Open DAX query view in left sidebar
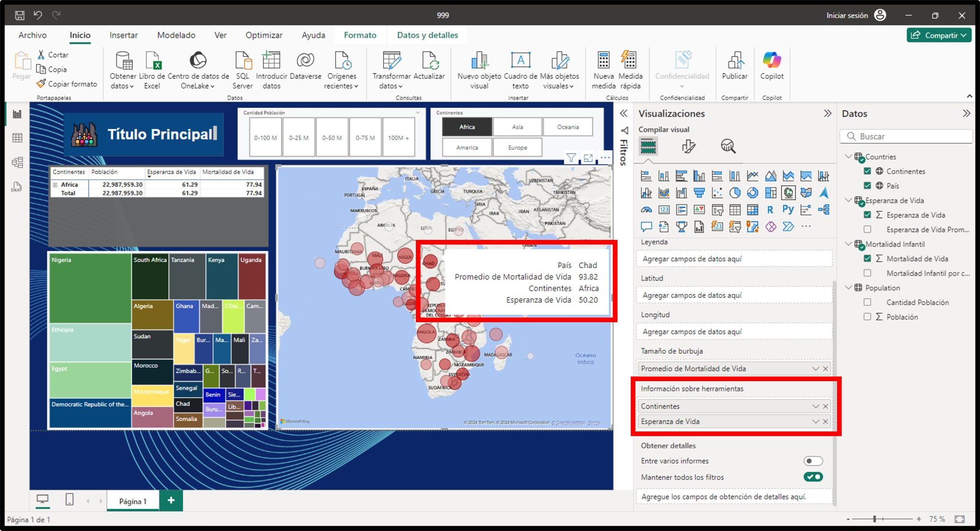Image resolution: width=980 pixels, height=531 pixels. click(17, 187)
